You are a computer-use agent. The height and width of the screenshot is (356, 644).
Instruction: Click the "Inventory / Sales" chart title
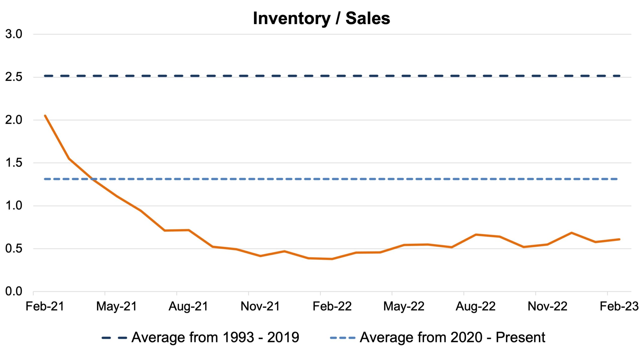pyautogui.click(x=321, y=18)
